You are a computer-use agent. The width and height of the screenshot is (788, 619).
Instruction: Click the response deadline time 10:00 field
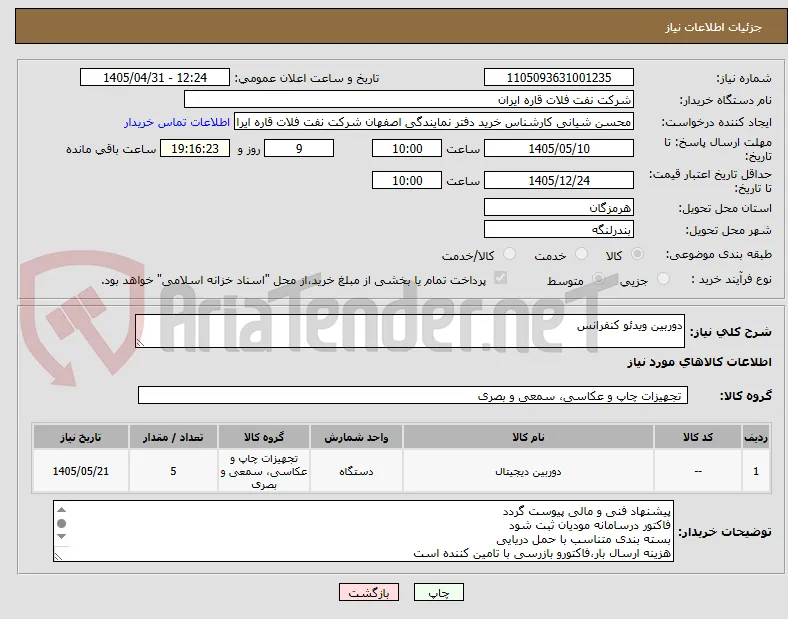[407, 149]
